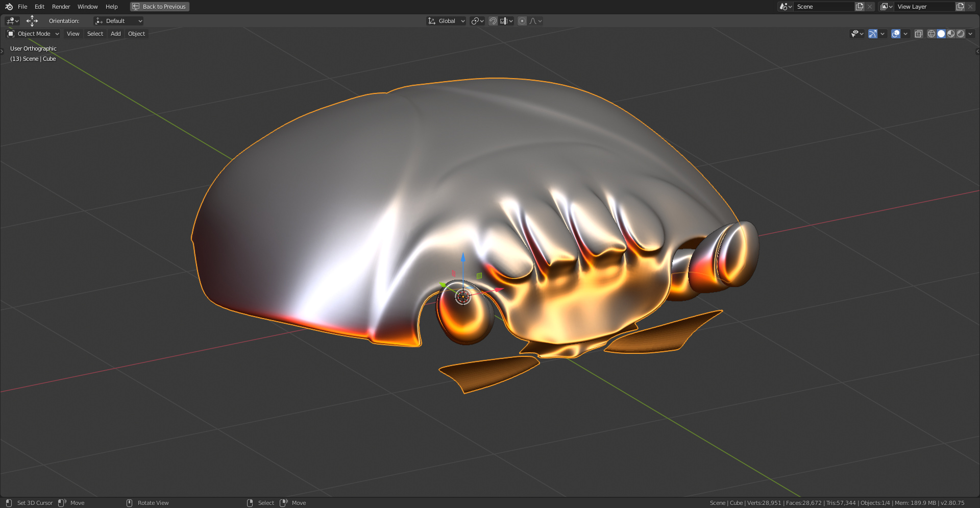Click the 3D cursor at the object origin
Image resolution: width=980 pixels, height=508 pixels.
(463, 296)
